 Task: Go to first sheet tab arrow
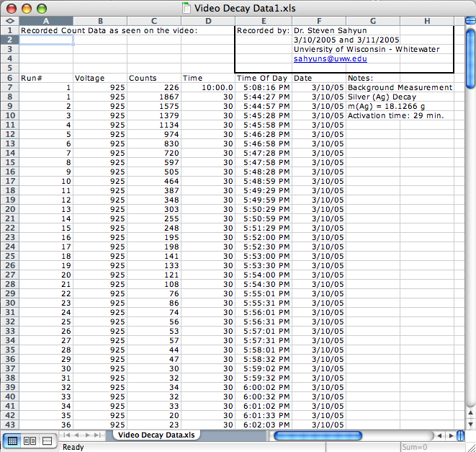(66, 435)
